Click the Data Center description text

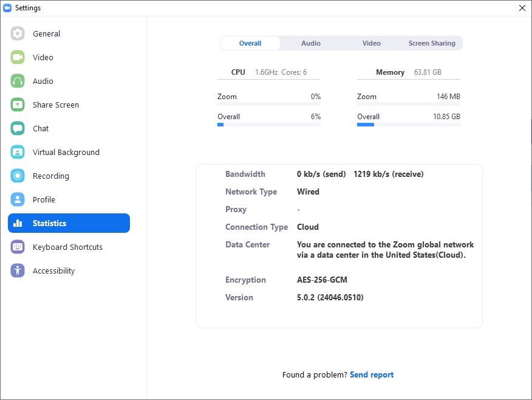(x=386, y=250)
